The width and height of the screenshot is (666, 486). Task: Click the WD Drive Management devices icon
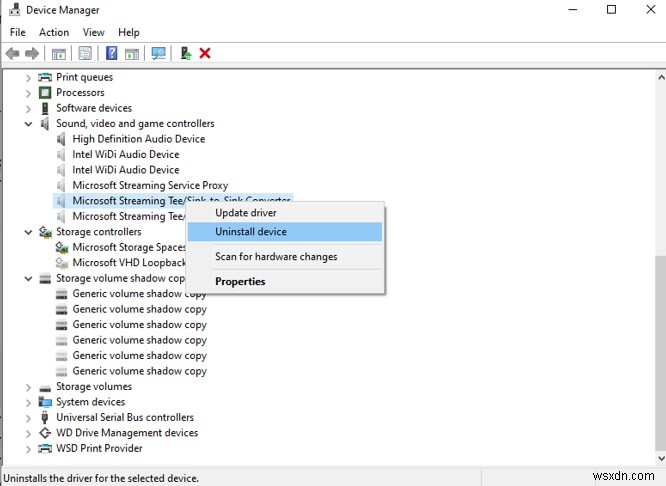click(45, 433)
